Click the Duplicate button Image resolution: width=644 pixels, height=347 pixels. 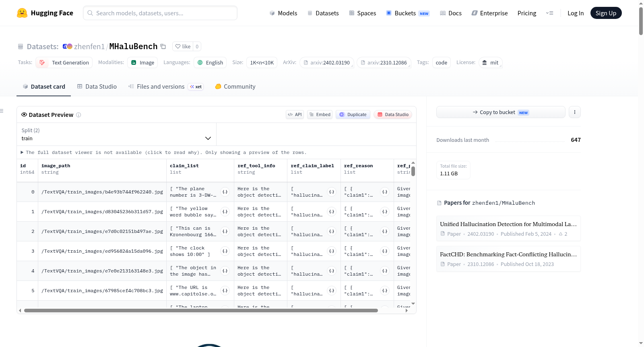(x=353, y=114)
